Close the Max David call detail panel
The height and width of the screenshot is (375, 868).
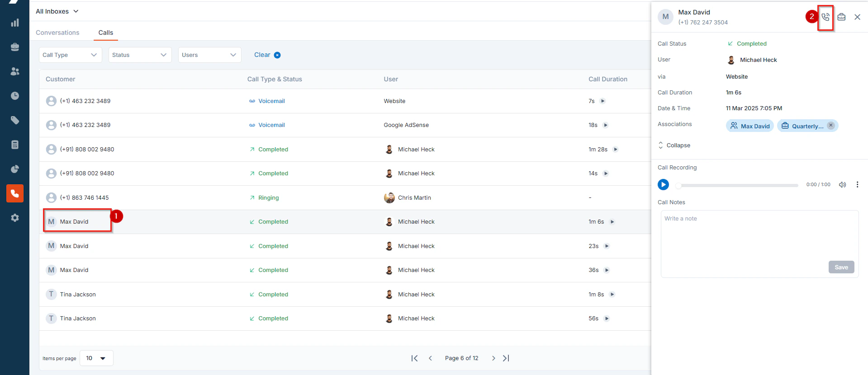click(857, 17)
